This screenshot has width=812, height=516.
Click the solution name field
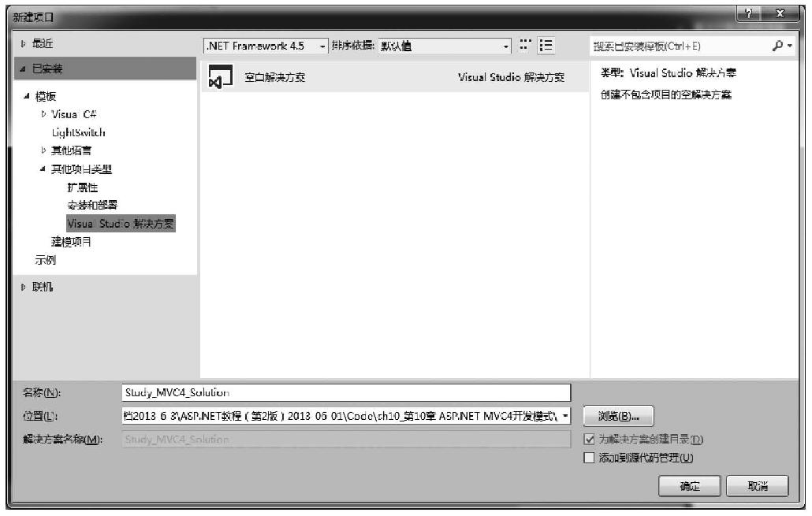coord(346,440)
